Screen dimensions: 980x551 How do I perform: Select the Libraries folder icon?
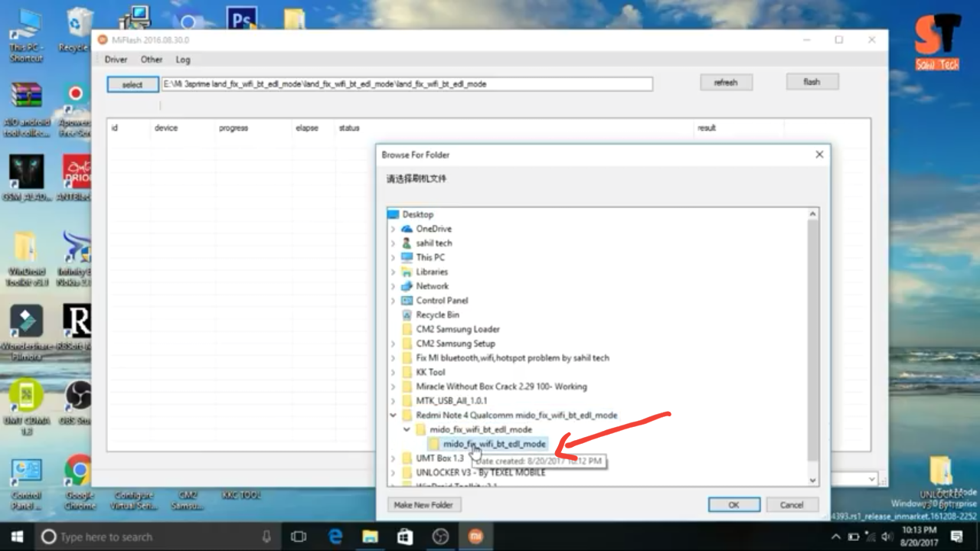[407, 272]
